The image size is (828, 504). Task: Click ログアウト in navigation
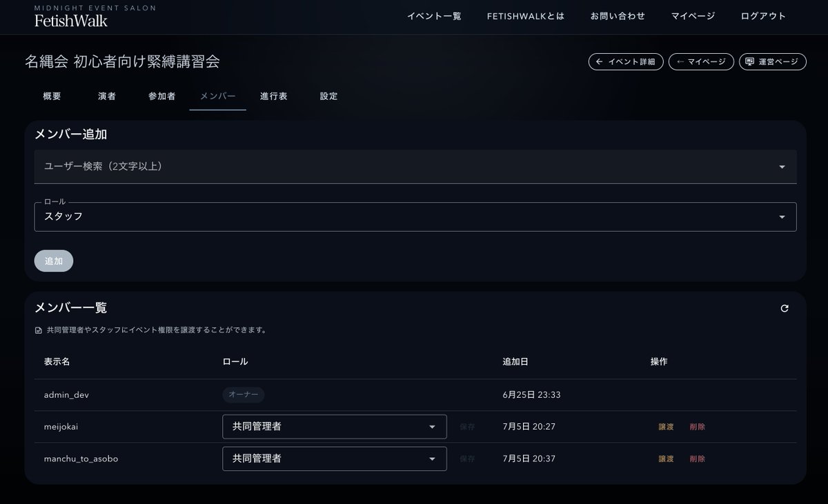tap(763, 17)
